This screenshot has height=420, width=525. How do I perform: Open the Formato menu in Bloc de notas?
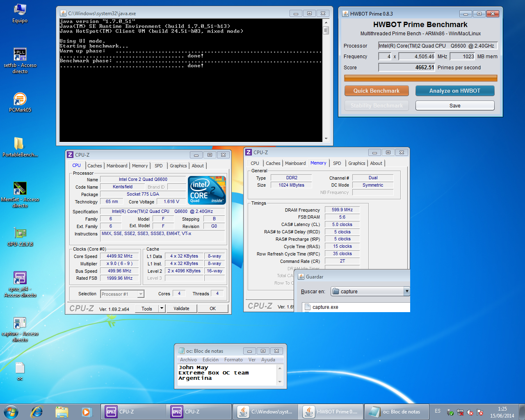click(233, 360)
